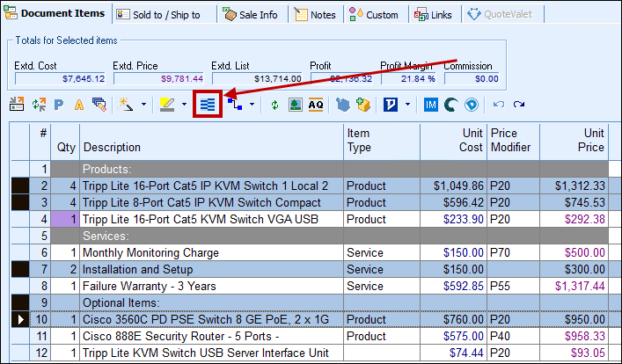Select the 'Products:' heading row

pyautogui.click(x=310, y=169)
